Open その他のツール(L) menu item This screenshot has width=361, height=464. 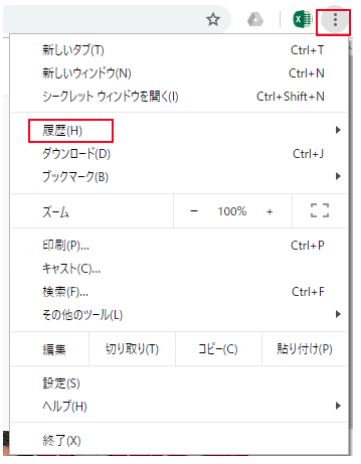179,315
